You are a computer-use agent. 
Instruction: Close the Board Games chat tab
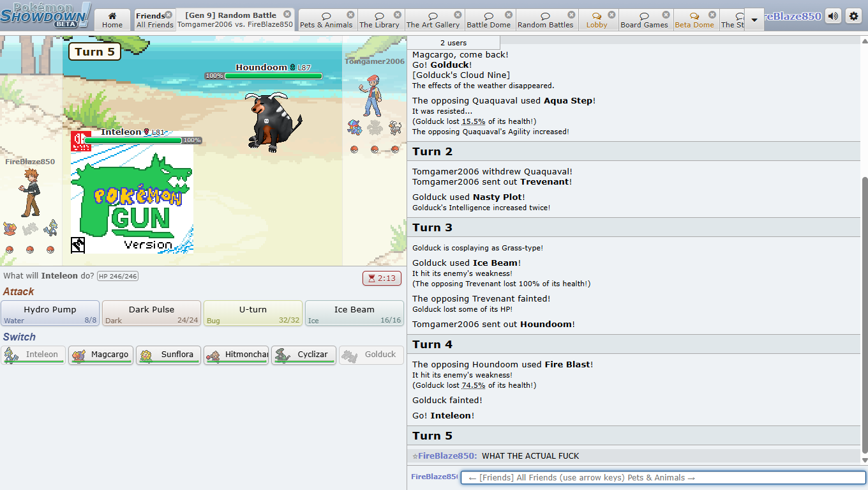click(666, 14)
